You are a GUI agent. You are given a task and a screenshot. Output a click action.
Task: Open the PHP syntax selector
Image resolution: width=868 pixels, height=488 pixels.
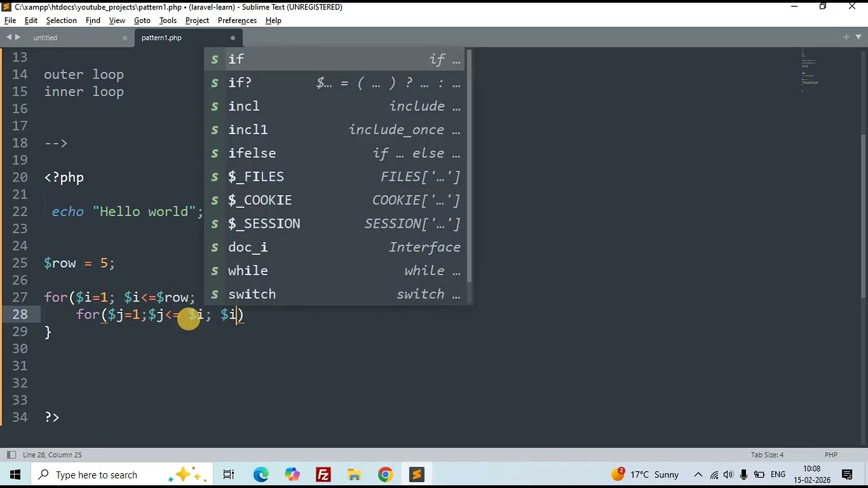831,455
